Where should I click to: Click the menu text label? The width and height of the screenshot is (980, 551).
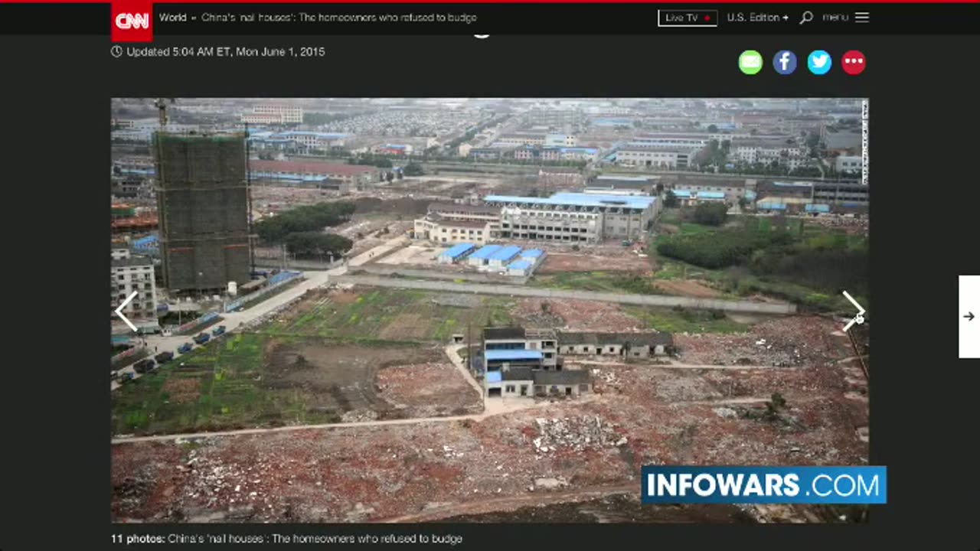click(x=835, y=18)
